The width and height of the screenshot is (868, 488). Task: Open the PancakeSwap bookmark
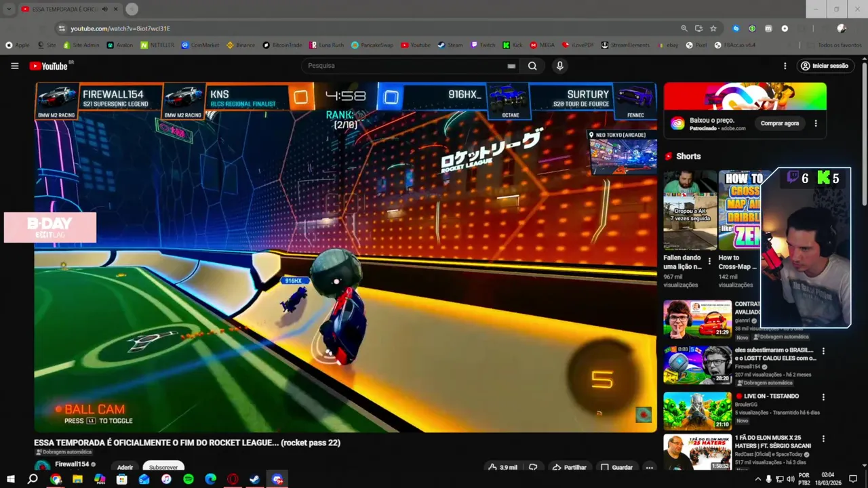pyautogui.click(x=372, y=45)
